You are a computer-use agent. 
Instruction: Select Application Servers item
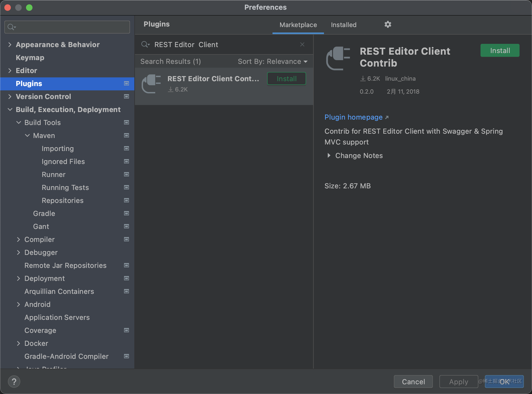[x=57, y=317]
